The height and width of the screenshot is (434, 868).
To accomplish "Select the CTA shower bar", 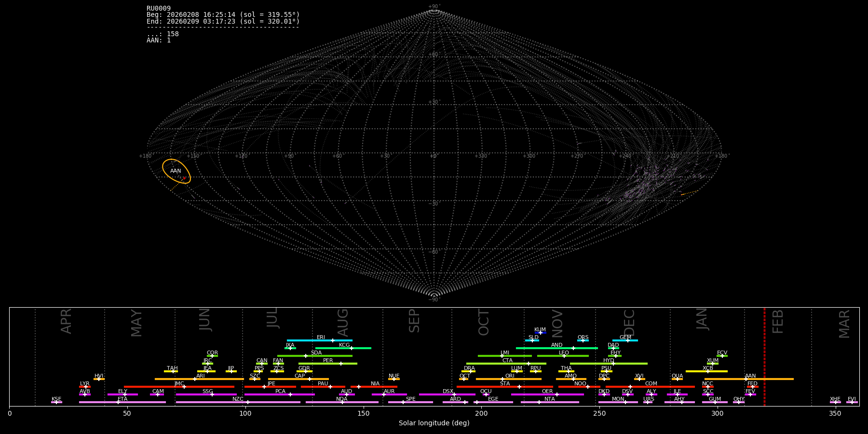I will click(x=506, y=364).
